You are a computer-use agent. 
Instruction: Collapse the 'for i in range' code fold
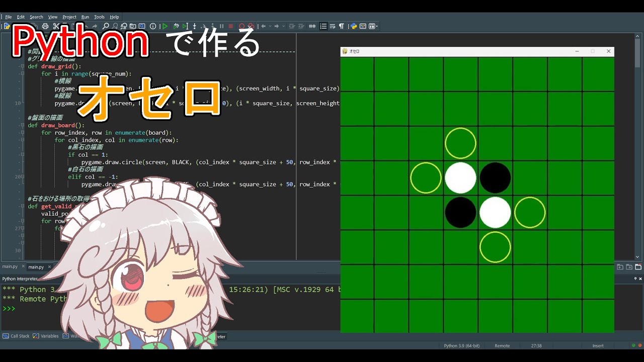point(22,74)
